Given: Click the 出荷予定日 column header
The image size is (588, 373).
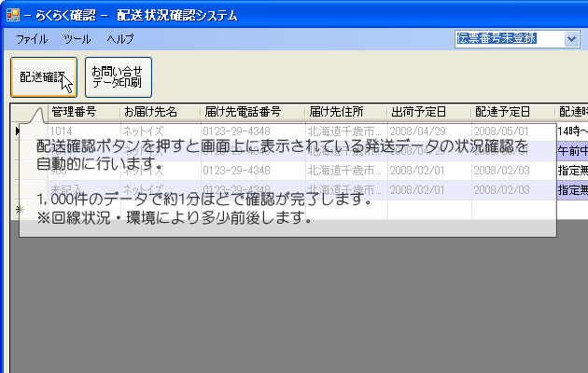Looking at the screenshot, I should coord(418,112).
